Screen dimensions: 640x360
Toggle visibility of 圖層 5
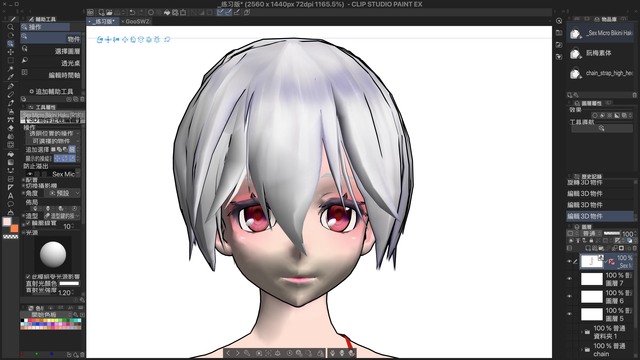[569, 314]
